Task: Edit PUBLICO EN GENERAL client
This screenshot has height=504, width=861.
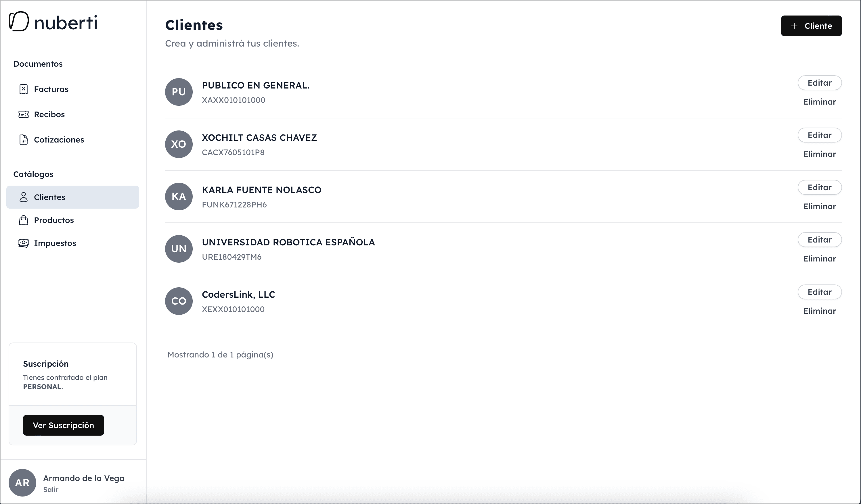Action: point(819,83)
